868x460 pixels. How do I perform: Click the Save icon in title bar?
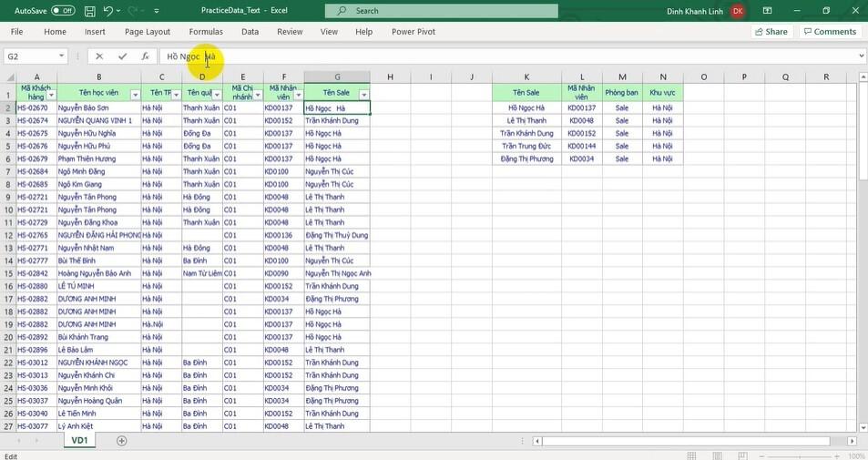(x=89, y=11)
